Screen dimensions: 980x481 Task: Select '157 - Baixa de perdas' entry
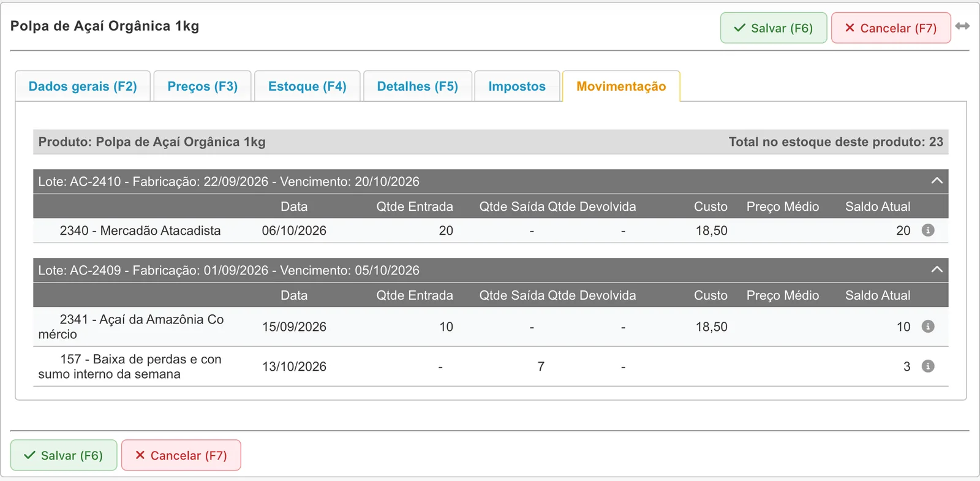tap(130, 366)
